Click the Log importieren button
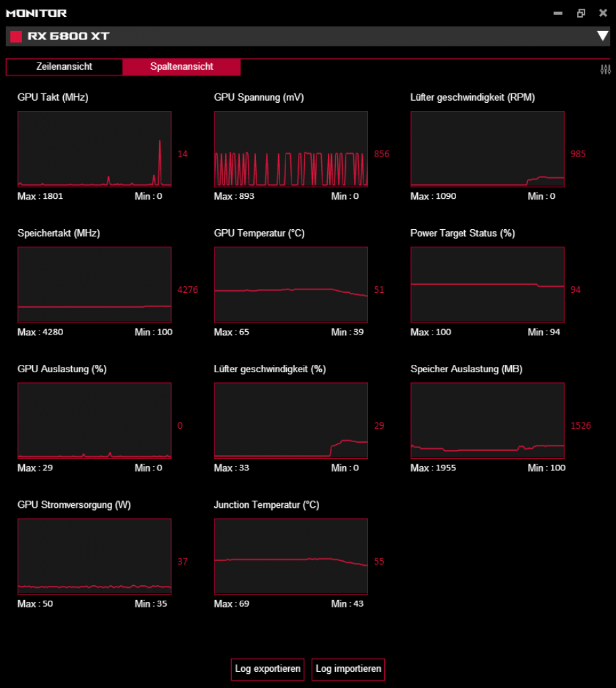Viewport: 616px width, 688px height. [x=349, y=669]
